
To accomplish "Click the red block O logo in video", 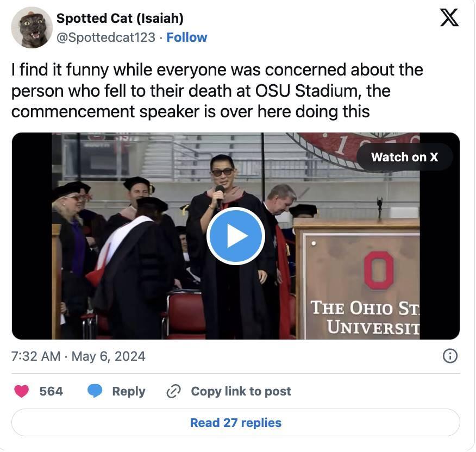I will click(378, 270).
